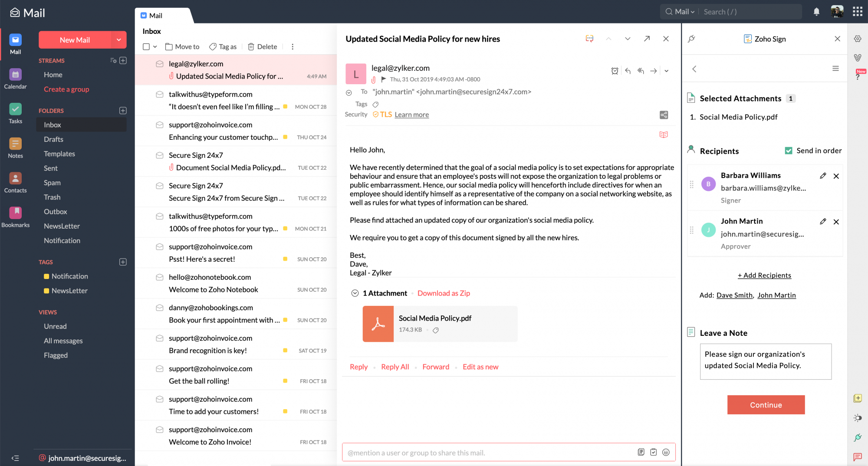Open email in new window
This screenshot has height=466, width=868.
point(647,39)
